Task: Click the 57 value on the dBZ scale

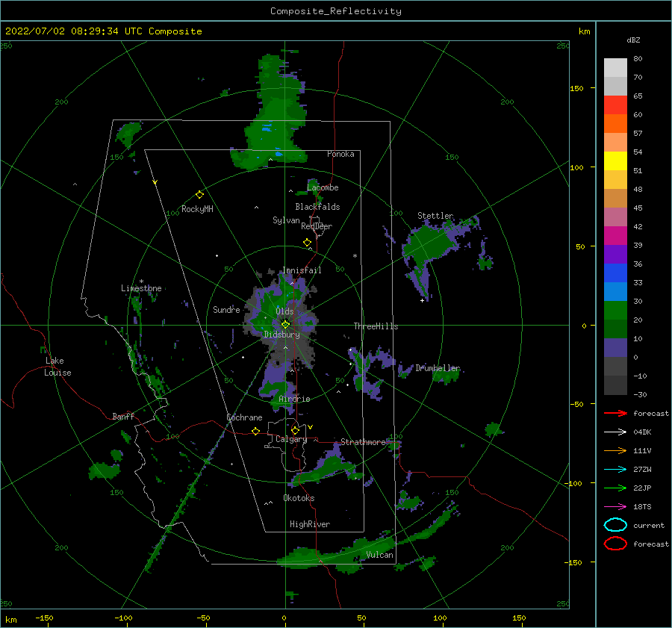Action: pos(638,134)
